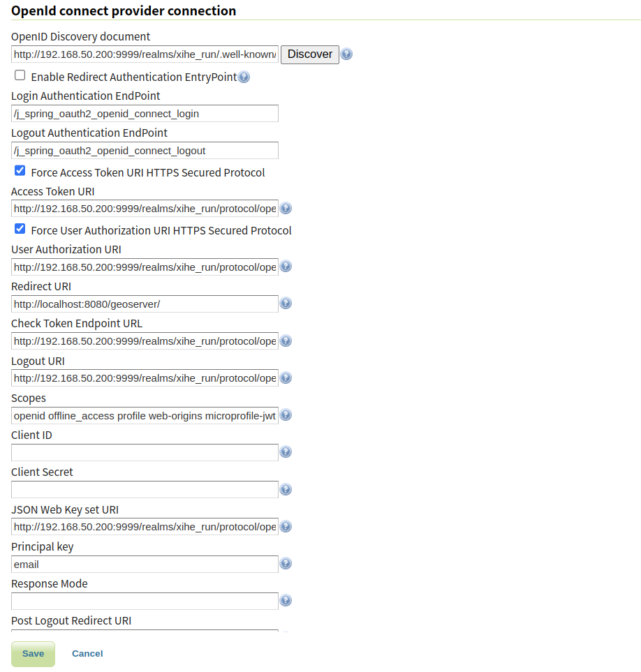The width and height of the screenshot is (641, 672).
Task: Show help for User Authorization URI
Action: (x=286, y=267)
